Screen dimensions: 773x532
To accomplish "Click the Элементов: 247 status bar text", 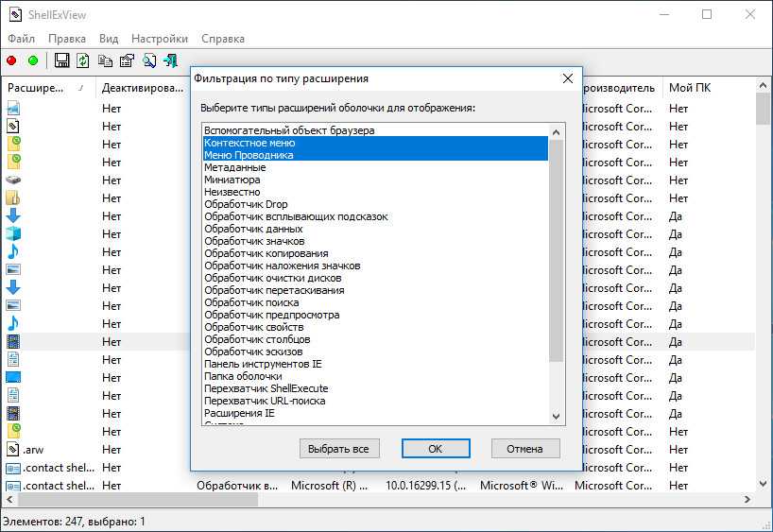I will [x=74, y=522].
